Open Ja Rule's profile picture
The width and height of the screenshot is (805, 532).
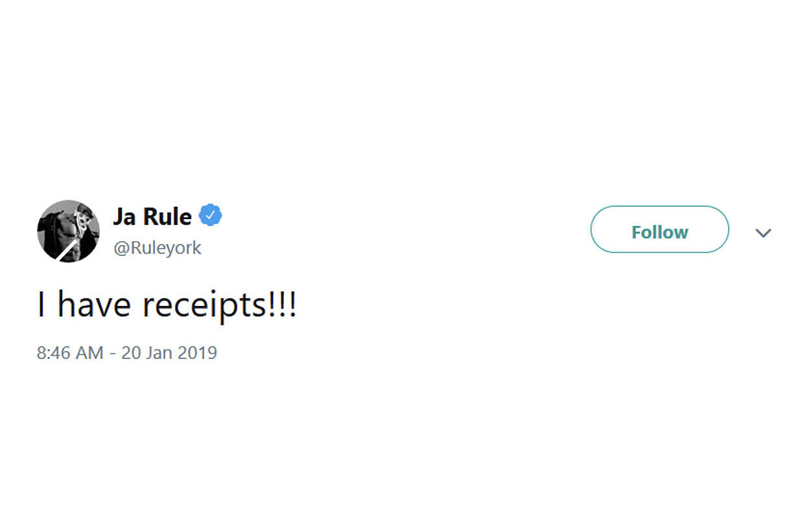(x=68, y=231)
